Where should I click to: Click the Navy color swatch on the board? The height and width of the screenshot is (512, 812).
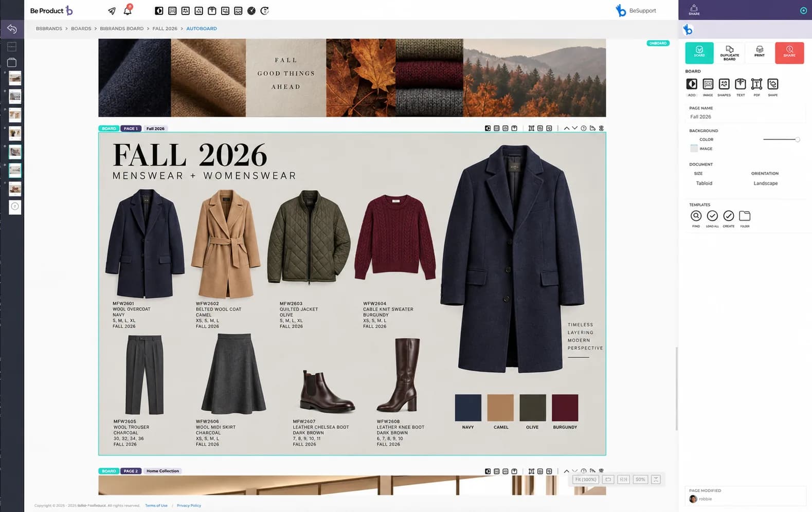[x=468, y=408]
